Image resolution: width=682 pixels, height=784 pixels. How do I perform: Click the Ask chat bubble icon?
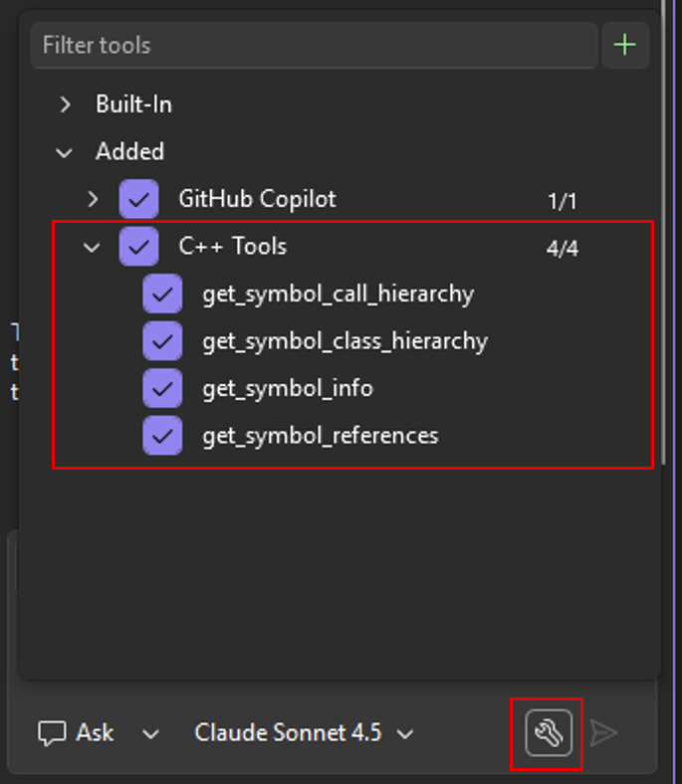(52, 734)
